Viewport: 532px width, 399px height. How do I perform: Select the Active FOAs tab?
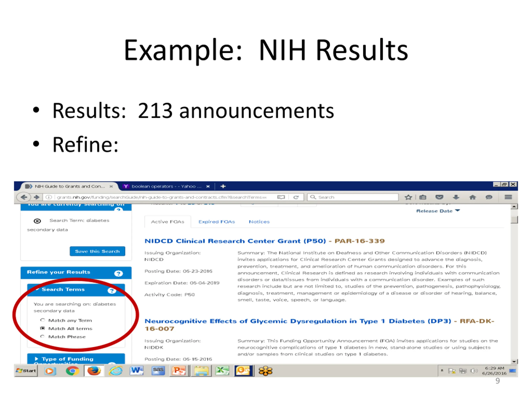[x=168, y=222]
